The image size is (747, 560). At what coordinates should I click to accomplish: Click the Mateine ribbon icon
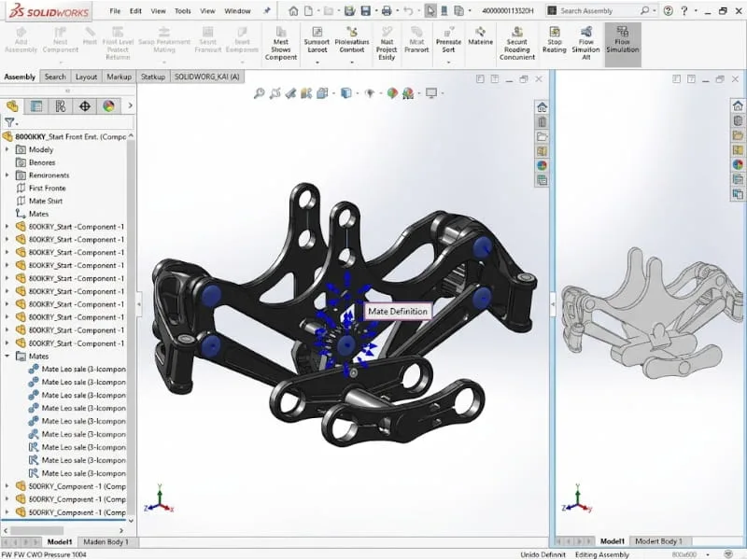point(480,36)
